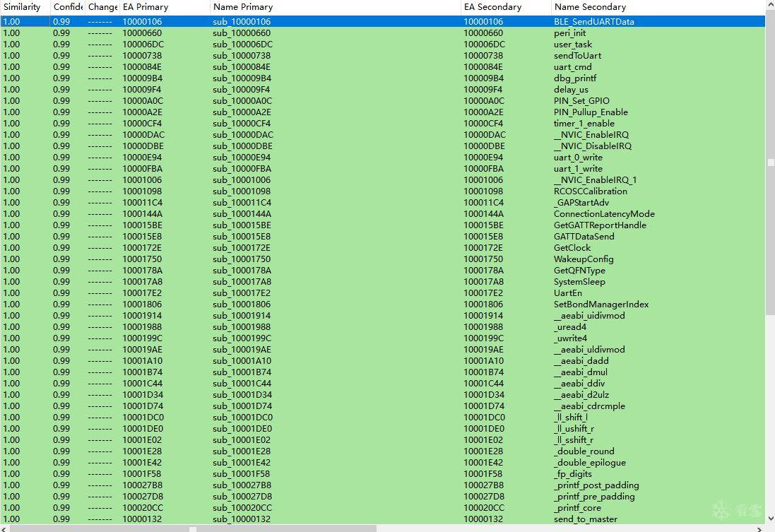Click the horizontal scrollbar right arrow
This screenshot has width=775, height=532.
tap(761, 528)
